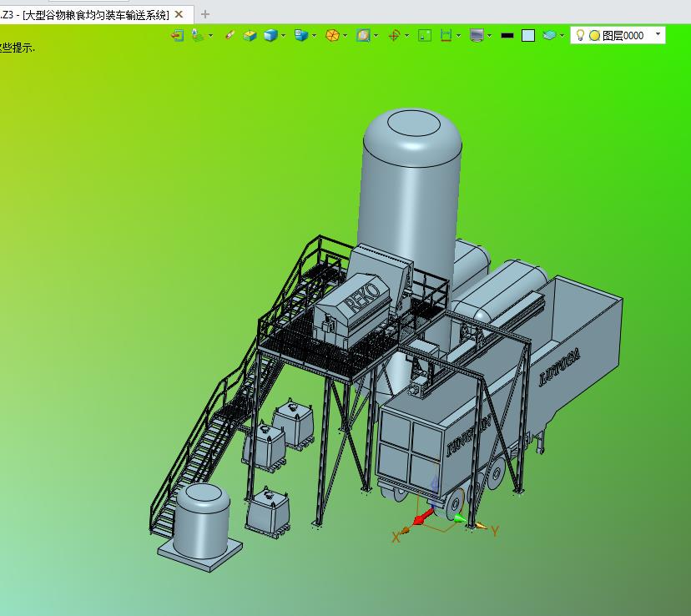The width and height of the screenshot is (691, 616).
Task: Click the framed part selection filter icon
Action: 363,35
